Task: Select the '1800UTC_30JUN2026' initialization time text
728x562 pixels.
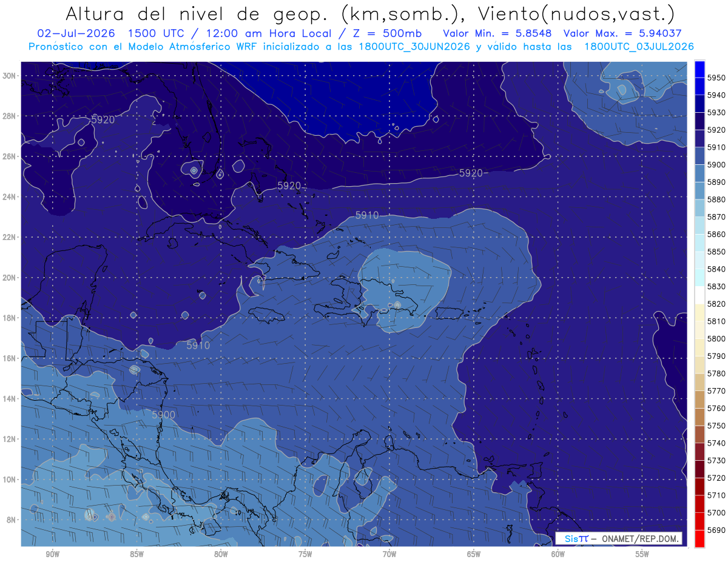Action: click(x=414, y=47)
